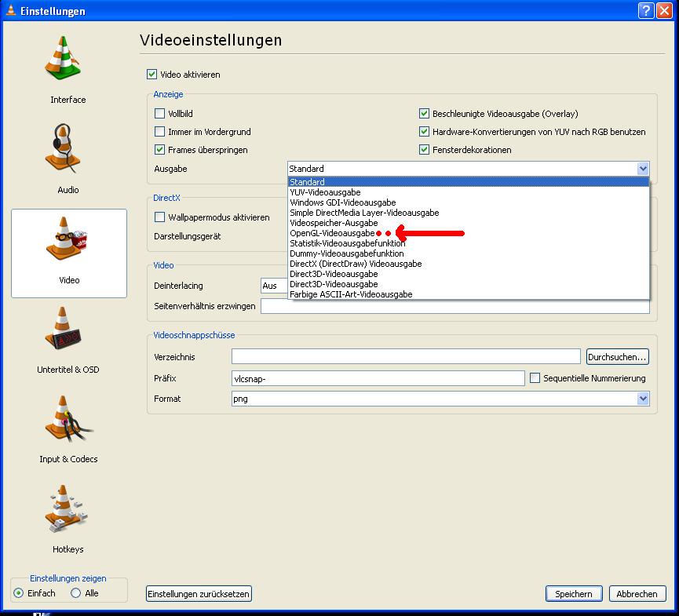
Task: Toggle the Fensterdekorationen checkbox
Action: (424, 150)
